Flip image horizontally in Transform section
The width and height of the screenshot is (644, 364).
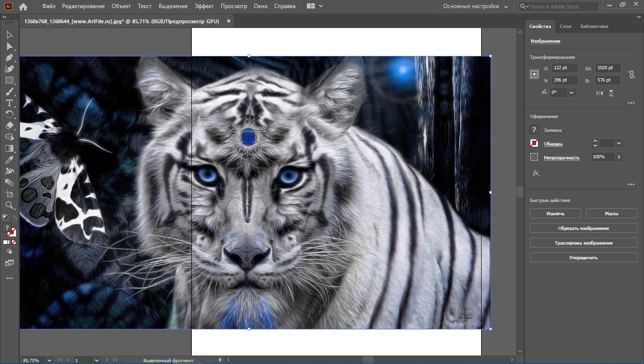(x=600, y=93)
